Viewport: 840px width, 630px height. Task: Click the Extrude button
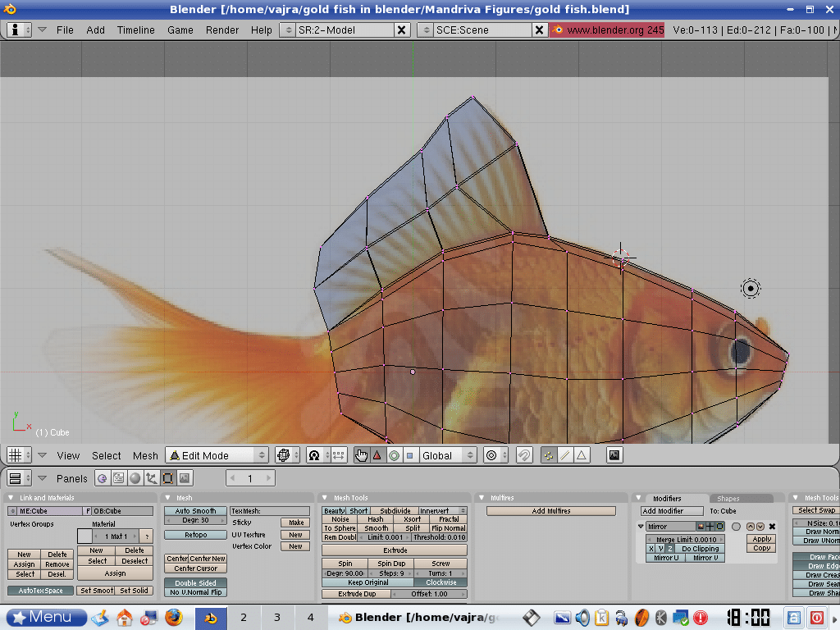point(395,550)
